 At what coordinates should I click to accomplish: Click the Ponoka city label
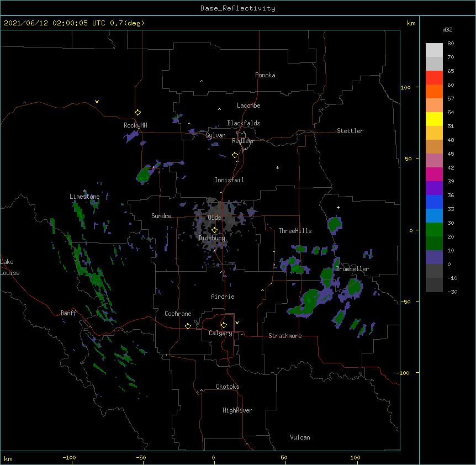(265, 75)
